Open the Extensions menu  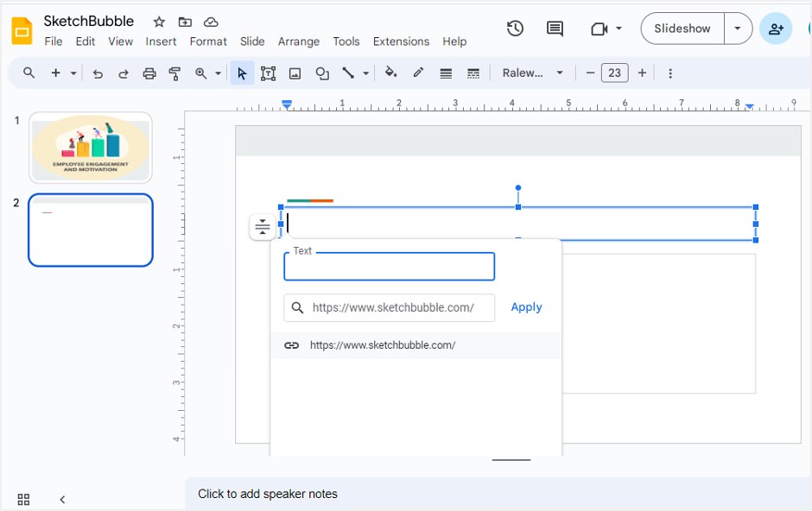click(x=401, y=41)
